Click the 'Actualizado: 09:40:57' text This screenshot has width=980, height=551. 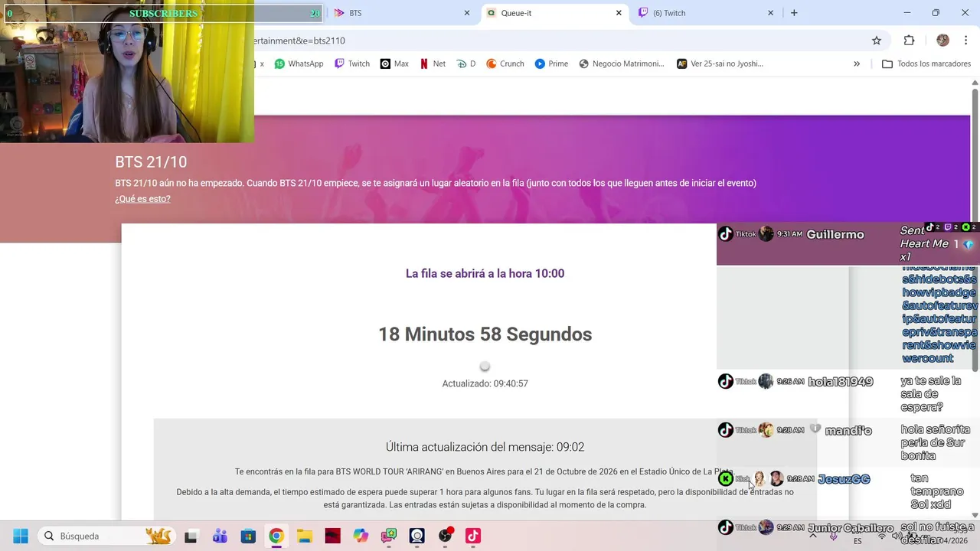point(485,383)
